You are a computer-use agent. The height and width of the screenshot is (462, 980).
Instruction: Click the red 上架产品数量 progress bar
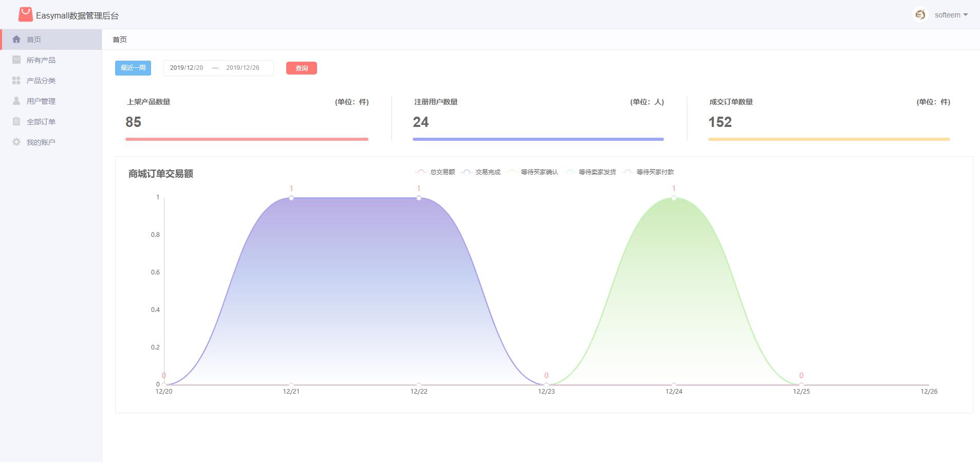[x=247, y=139]
